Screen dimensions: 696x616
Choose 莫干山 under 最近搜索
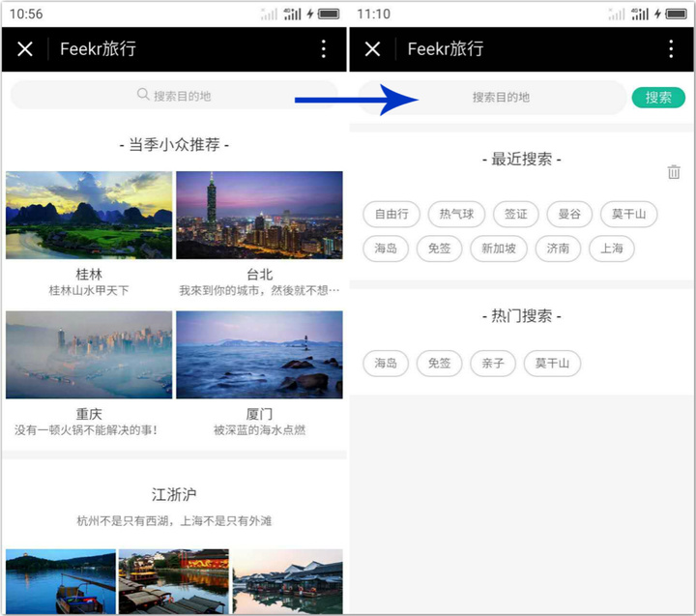[x=628, y=214]
